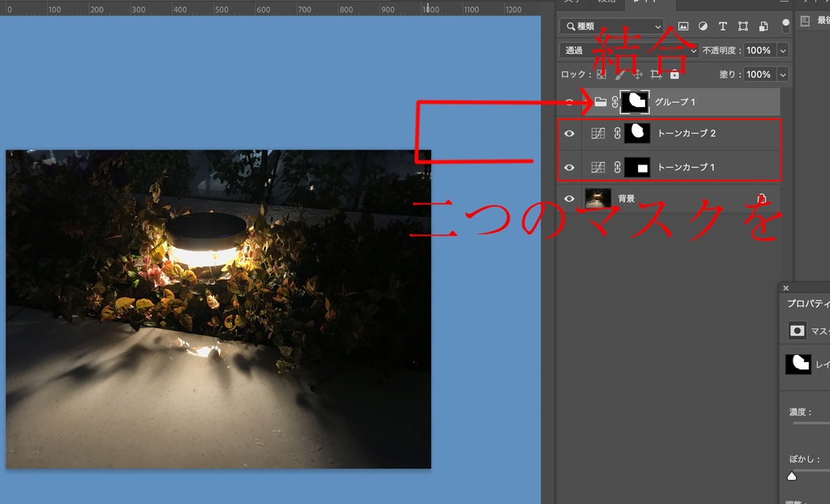Hide the 背景 layer
The height and width of the screenshot is (504, 830).
coord(570,199)
